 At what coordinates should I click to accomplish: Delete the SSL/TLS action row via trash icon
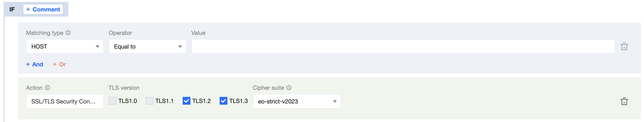pyautogui.click(x=624, y=101)
